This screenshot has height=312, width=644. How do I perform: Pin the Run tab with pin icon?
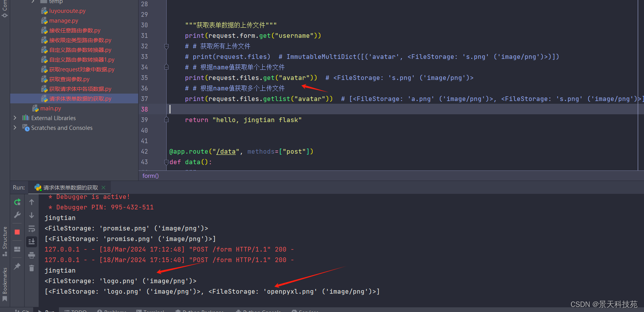pyautogui.click(x=17, y=266)
